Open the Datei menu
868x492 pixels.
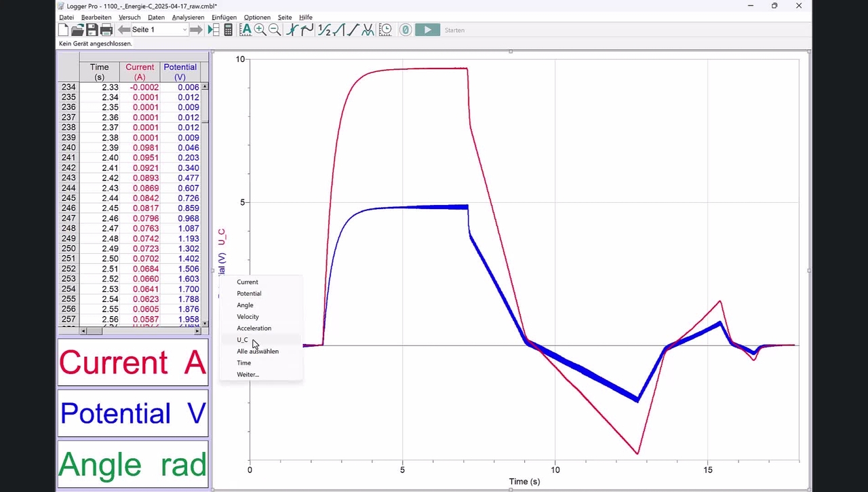[x=66, y=18]
